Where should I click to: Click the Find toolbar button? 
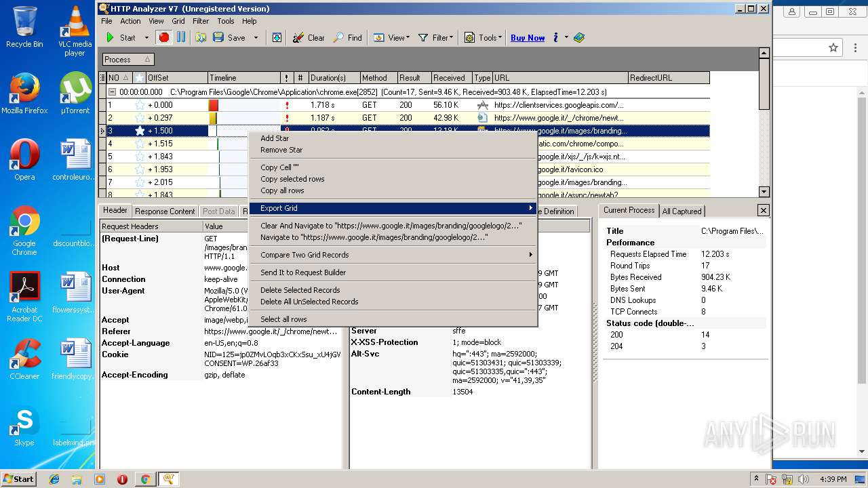[347, 38]
